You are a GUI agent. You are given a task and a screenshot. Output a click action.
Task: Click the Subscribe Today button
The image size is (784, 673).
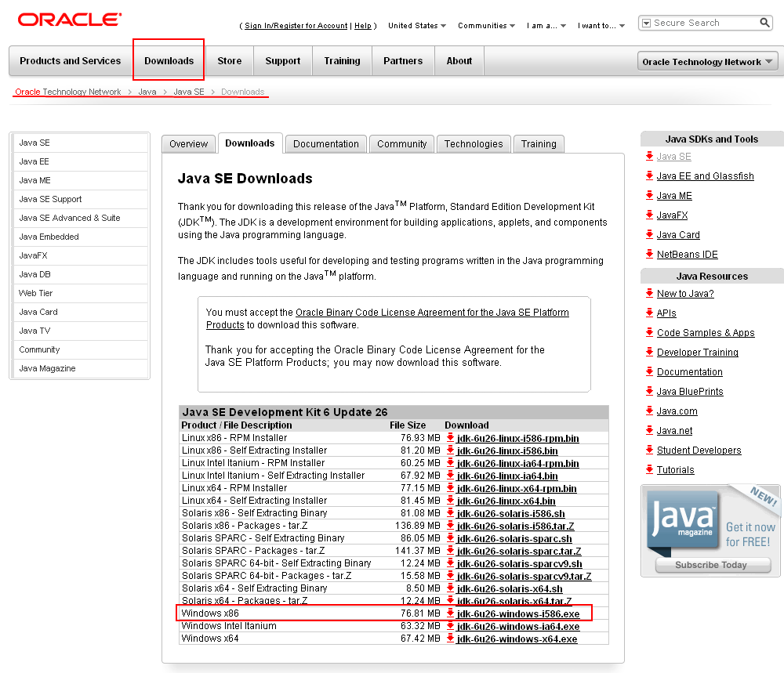[713, 565]
